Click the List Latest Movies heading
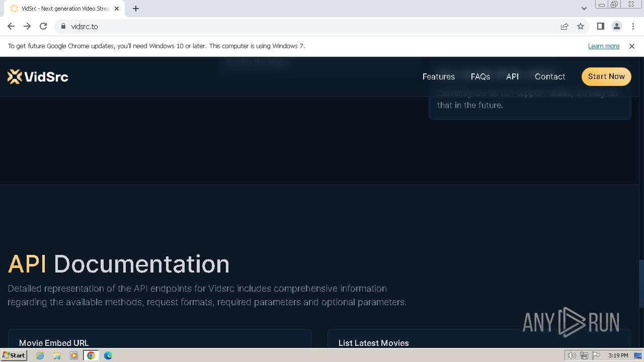644x362 pixels. [x=373, y=343]
